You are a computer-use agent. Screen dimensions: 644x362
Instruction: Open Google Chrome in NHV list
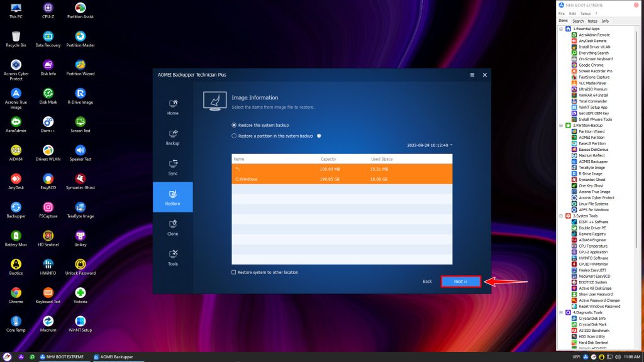point(591,65)
